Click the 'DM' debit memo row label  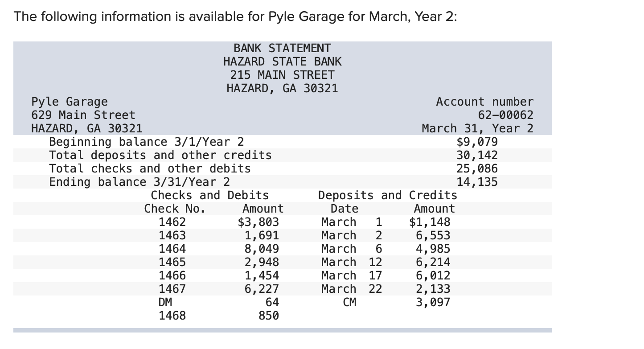[165, 302]
